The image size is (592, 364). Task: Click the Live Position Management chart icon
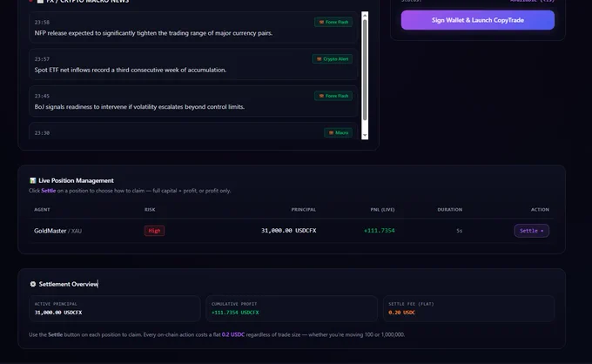33,180
